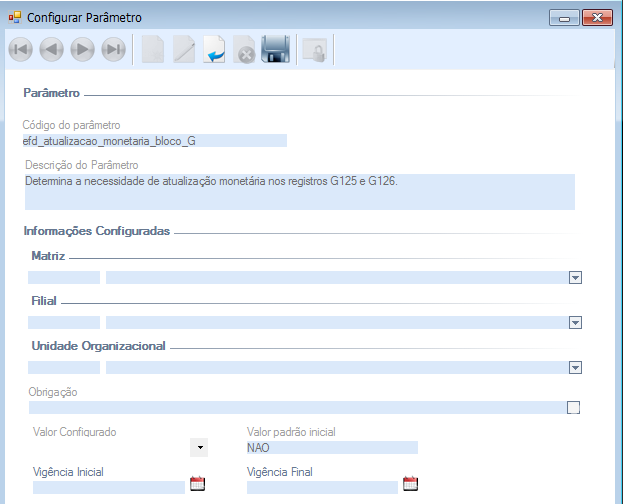The height and width of the screenshot is (504, 623).
Task: Click the Matriz description combo field
Action: click(x=337, y=277)
